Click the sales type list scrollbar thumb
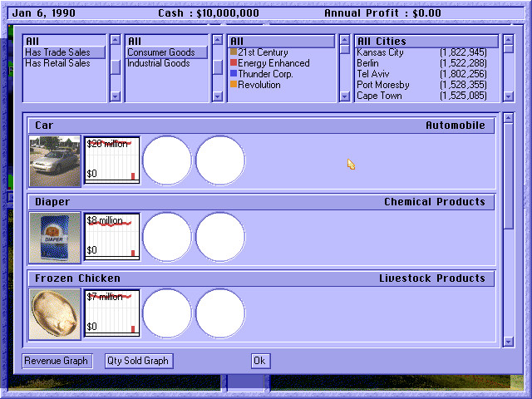The width and height of the screenshot is (532, 399). coord(116,67)
